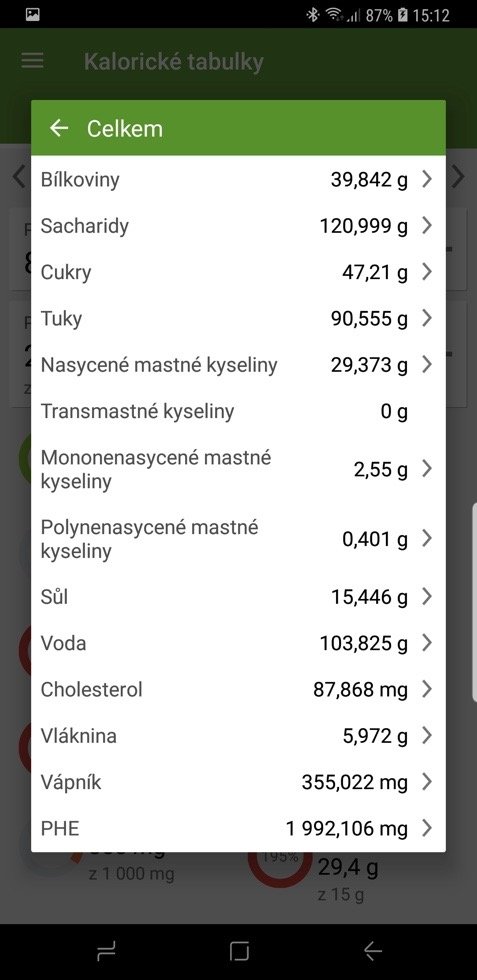Expand Cukry details chevron

427,272
